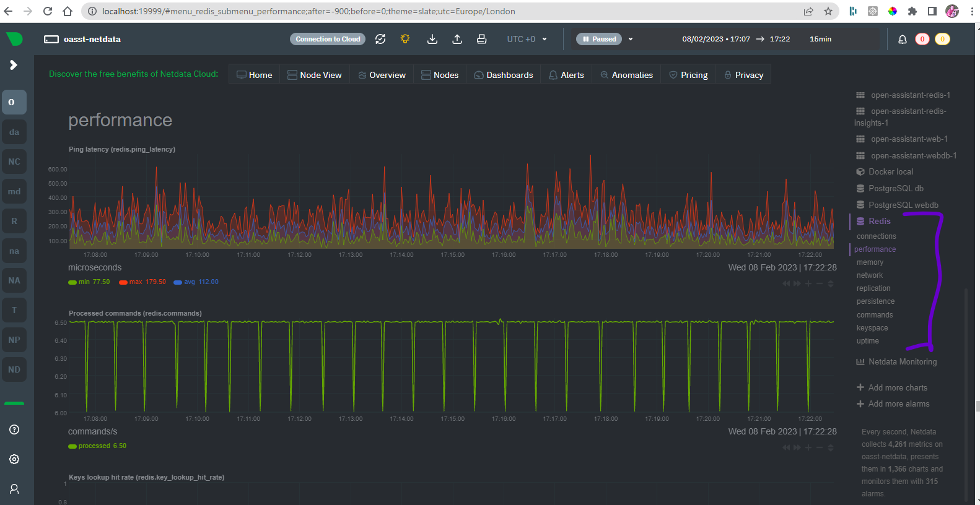Open open-assistant-redis-1 menu section
The height and width of the screenshot is (505, 980).
(903, 95)
